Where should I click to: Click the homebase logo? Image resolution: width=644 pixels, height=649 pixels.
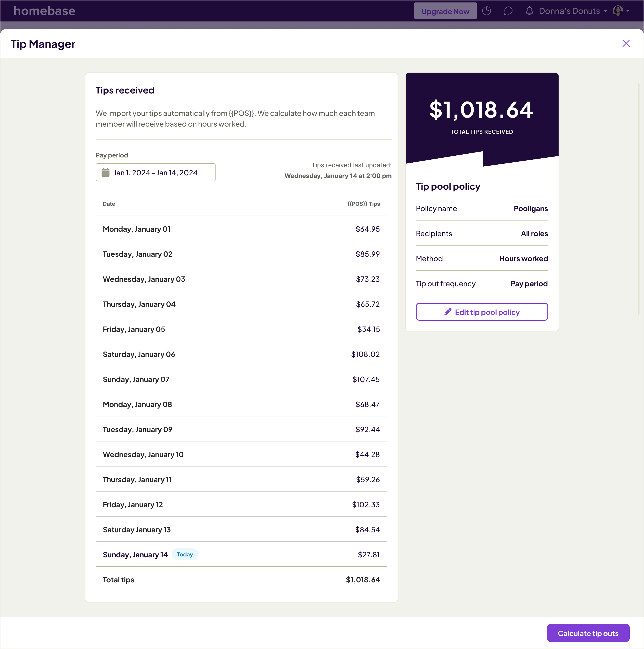[44, 11]
